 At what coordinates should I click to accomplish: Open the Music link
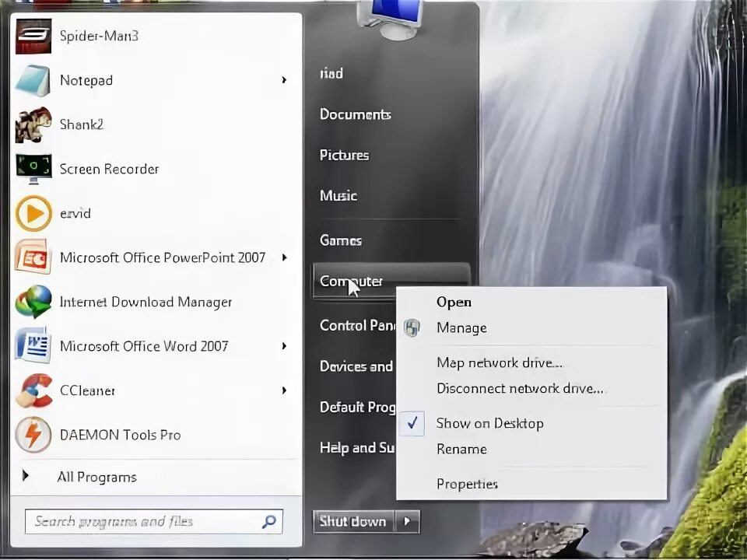point(338,196)
